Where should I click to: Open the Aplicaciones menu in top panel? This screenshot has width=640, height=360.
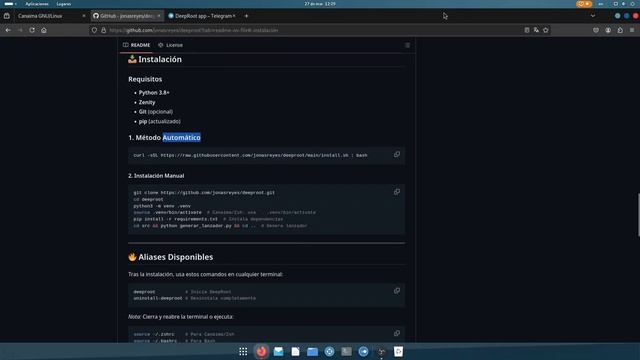[37, 4]
